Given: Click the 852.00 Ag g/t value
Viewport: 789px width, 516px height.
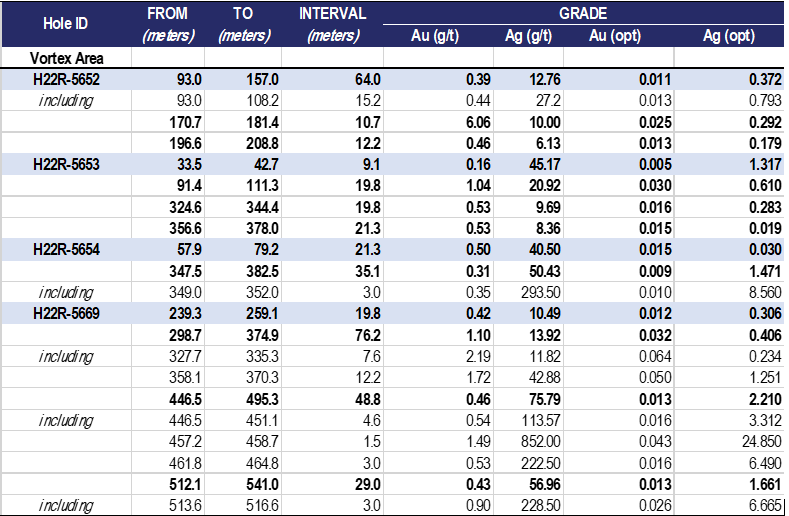Looking at the screenshot, I should (540, 441).
